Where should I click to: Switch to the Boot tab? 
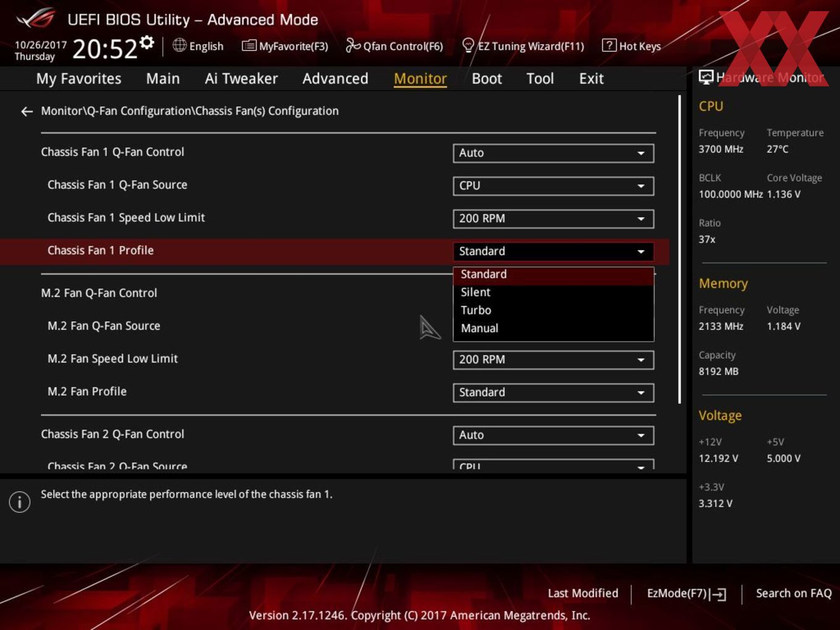point(487,78)
